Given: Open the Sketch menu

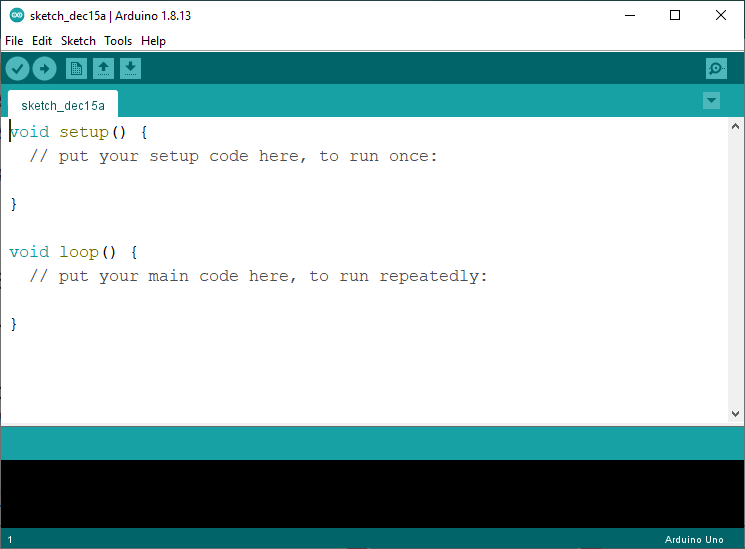Looking at the screenshot, I should 78,41.
